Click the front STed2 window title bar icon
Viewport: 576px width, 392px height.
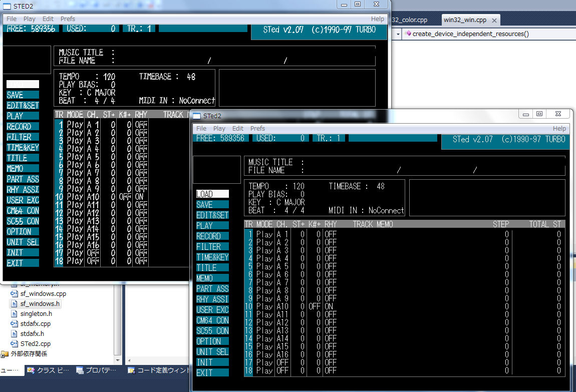[197, 116]
